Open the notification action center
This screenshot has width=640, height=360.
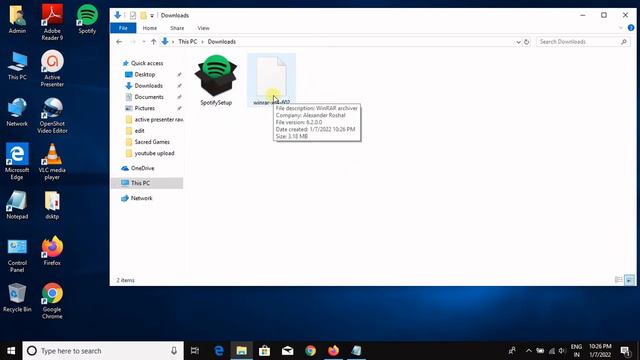click(x=625, y=351)
